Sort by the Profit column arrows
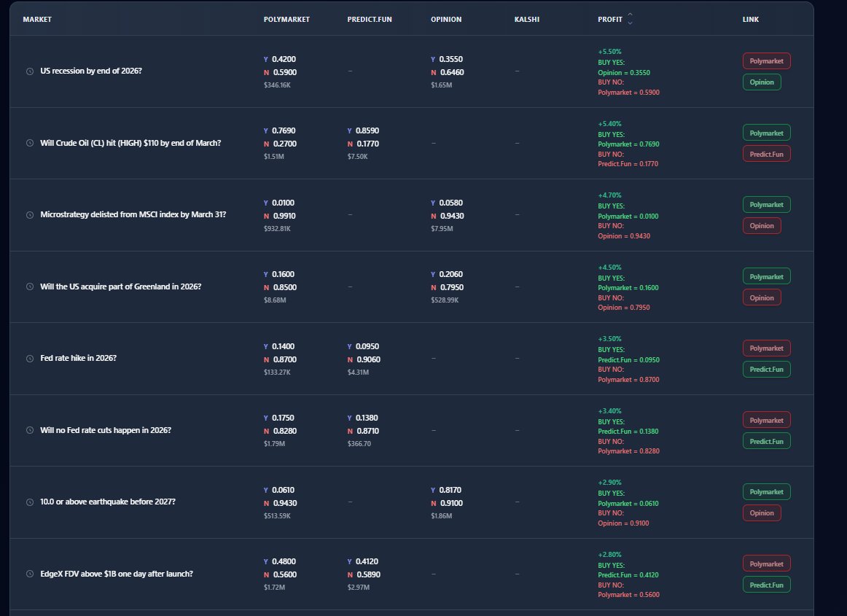847x616 pixels. point(630,19)
